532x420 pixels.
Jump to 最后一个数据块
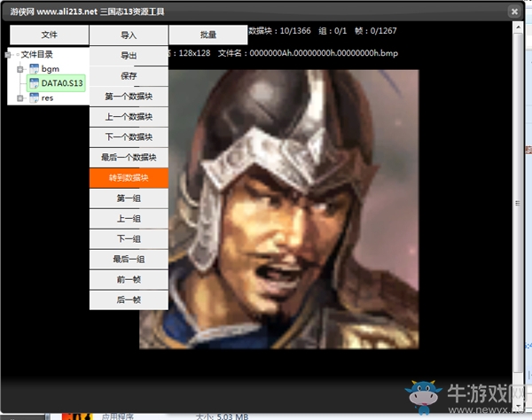(129, 158)
